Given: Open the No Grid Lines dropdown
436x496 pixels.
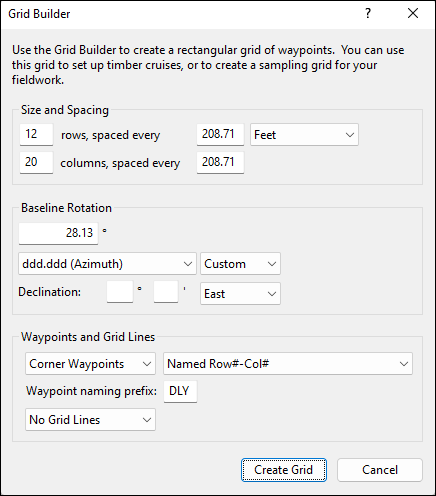Looking at the screenshot, I should 90,420.
